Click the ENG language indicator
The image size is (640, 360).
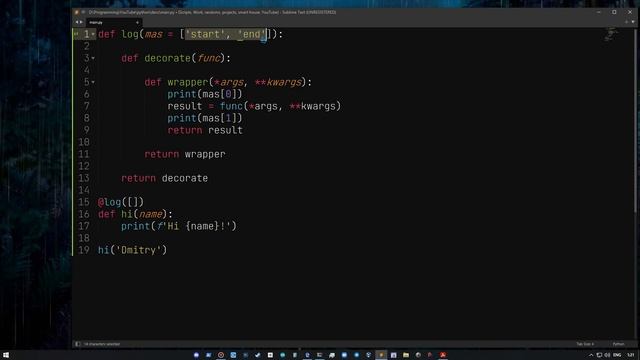tap(617, 355)
